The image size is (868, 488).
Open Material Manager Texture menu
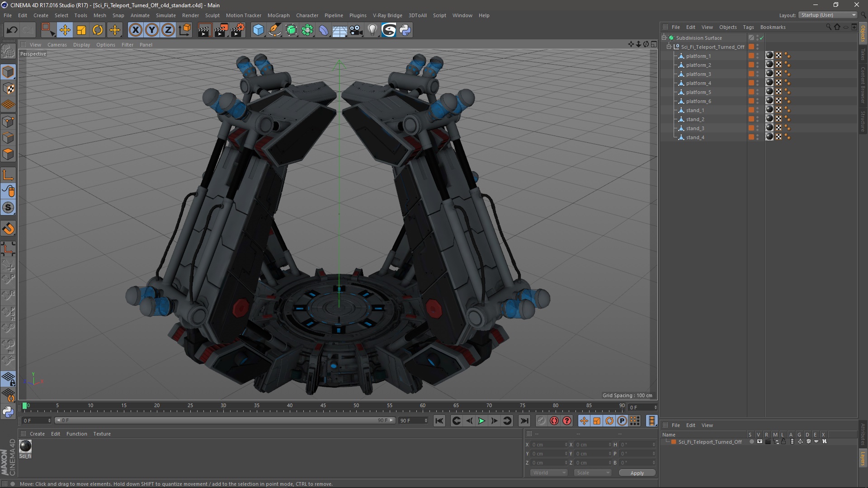[x=102, y=434]
